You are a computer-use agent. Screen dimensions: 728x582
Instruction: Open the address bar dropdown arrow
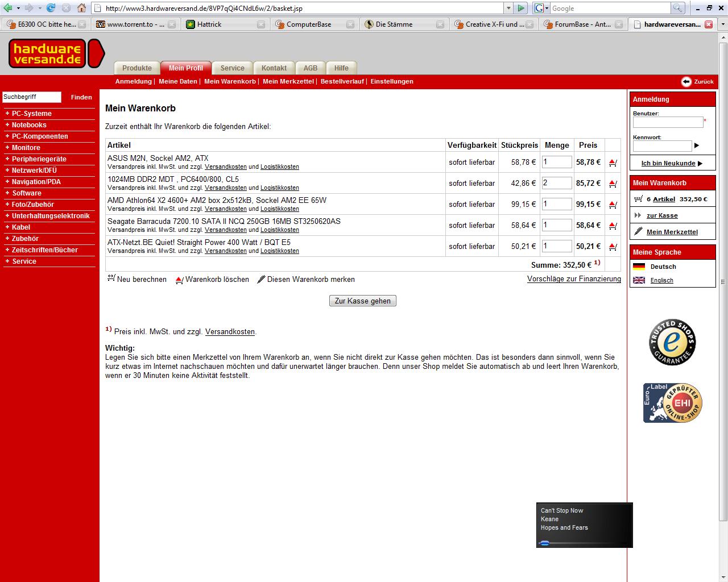pos(508,8)
